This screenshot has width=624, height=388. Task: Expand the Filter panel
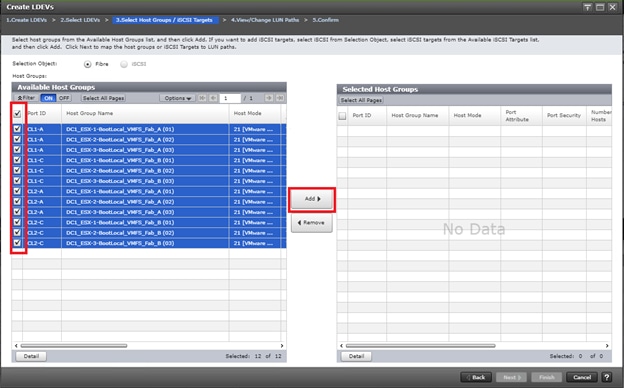pos(26,98)
